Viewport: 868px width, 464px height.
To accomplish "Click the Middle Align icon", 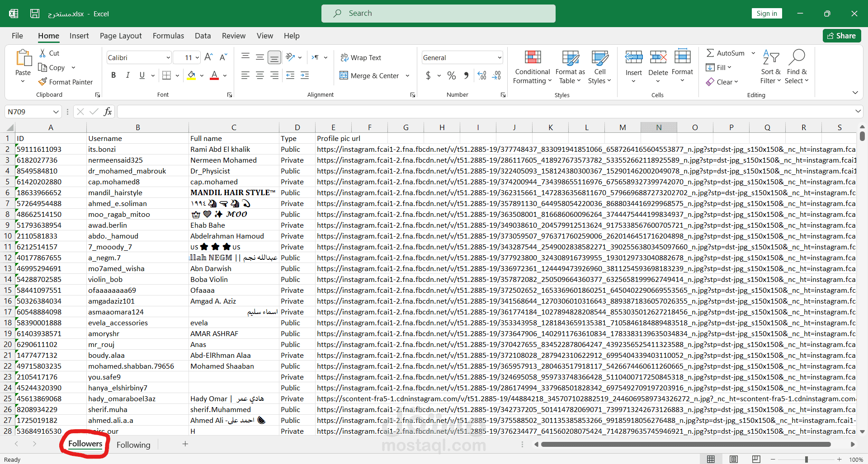I will pos(260,57).
